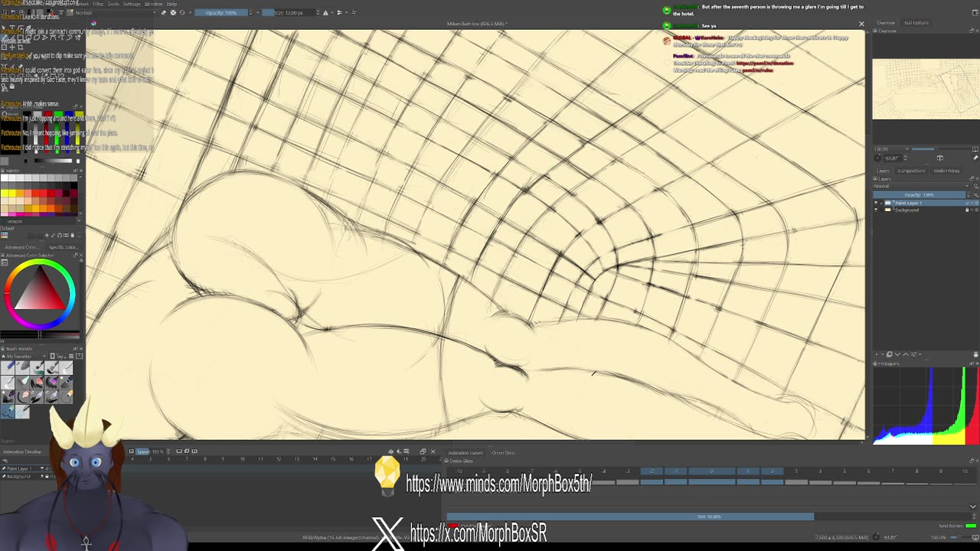The image size is (980, 551).
Task: Click the brush Size slider in toolbar
Action: coord(289,12)
